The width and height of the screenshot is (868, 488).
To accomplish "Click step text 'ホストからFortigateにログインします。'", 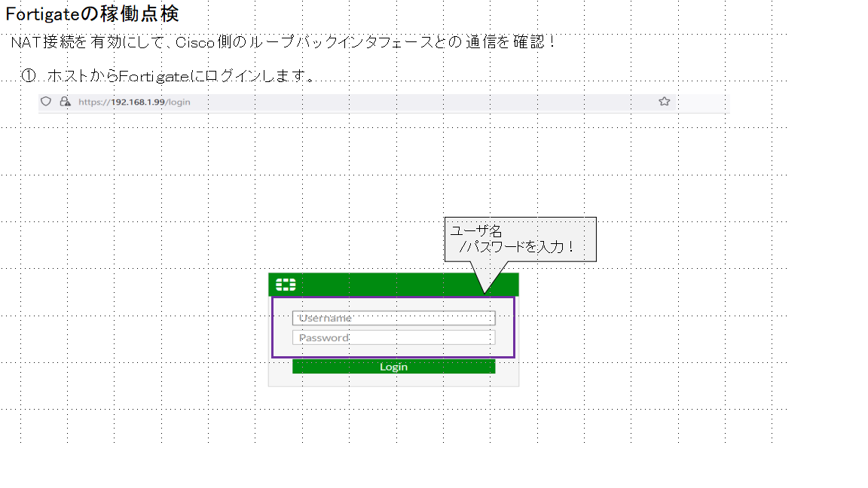I will point(182,76).
